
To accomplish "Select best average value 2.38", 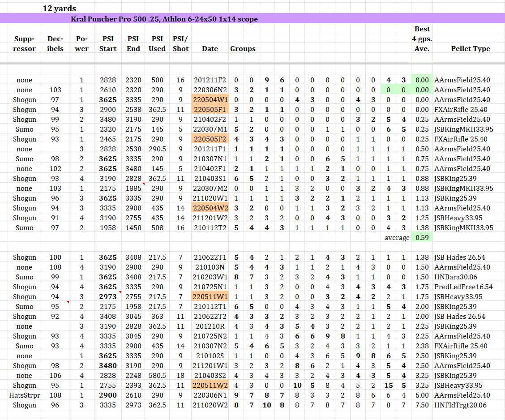I will coord(422,346).
